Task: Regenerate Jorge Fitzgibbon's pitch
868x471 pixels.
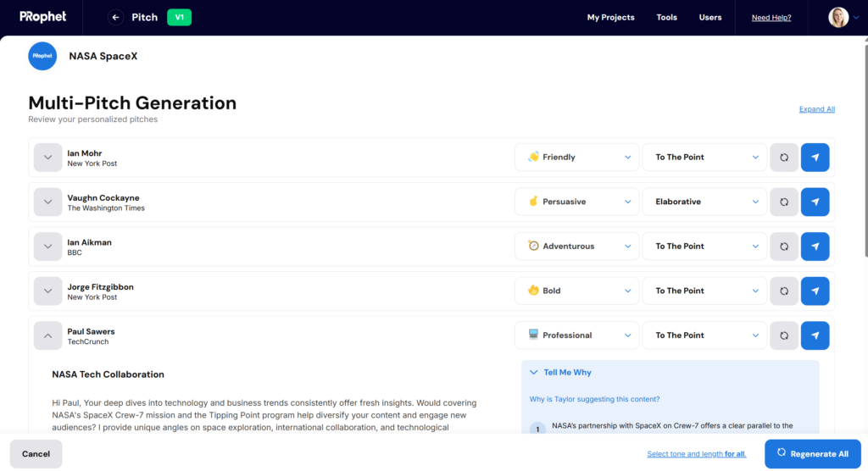Action: [x=784, y=291]
